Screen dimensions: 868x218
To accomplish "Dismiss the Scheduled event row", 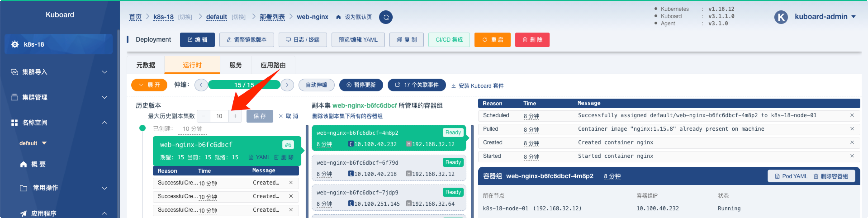I will coord(852,115).
